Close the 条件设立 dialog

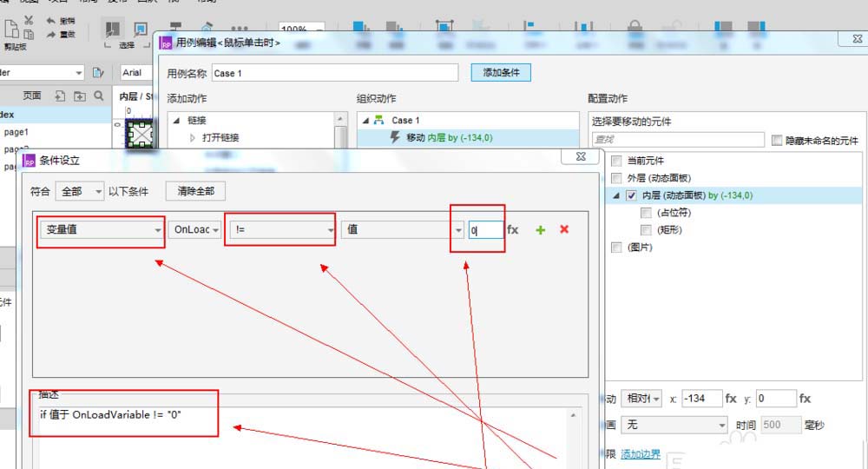tap(580, 156)
